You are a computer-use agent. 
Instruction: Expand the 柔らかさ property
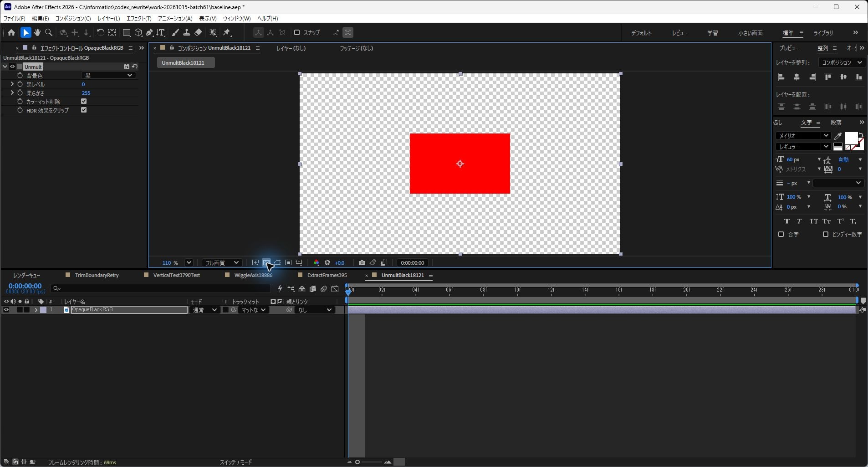[12, 92]
